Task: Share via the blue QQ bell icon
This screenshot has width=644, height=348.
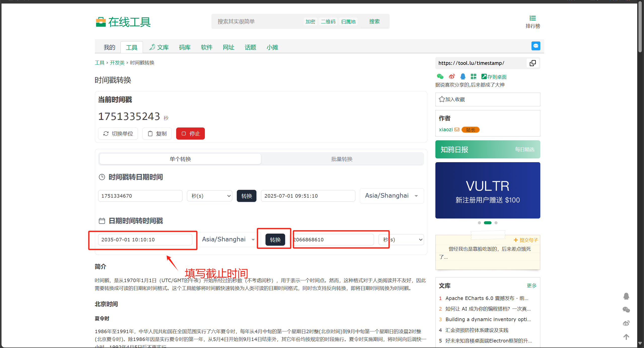Action: pyautogui.click(x=463, y=76)
